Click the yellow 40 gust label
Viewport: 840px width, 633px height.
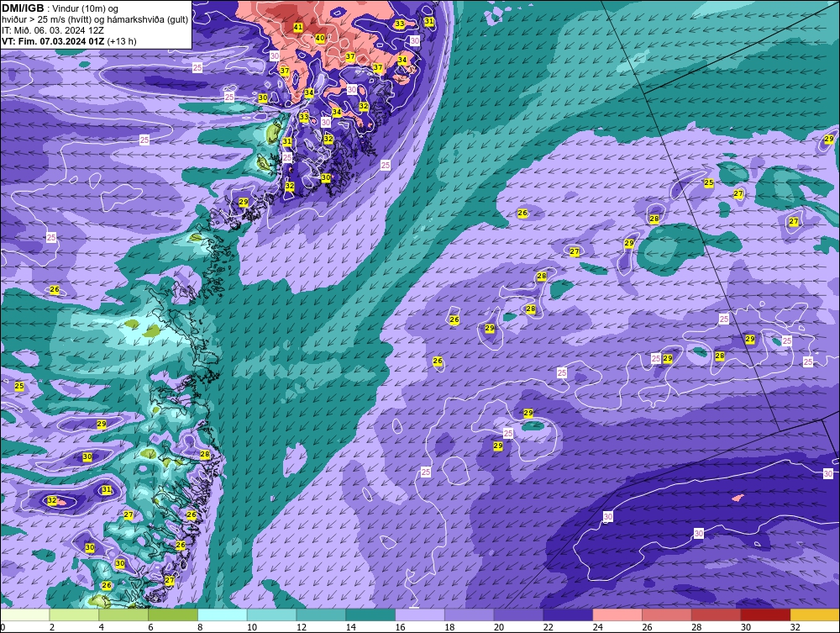(320, 38)
